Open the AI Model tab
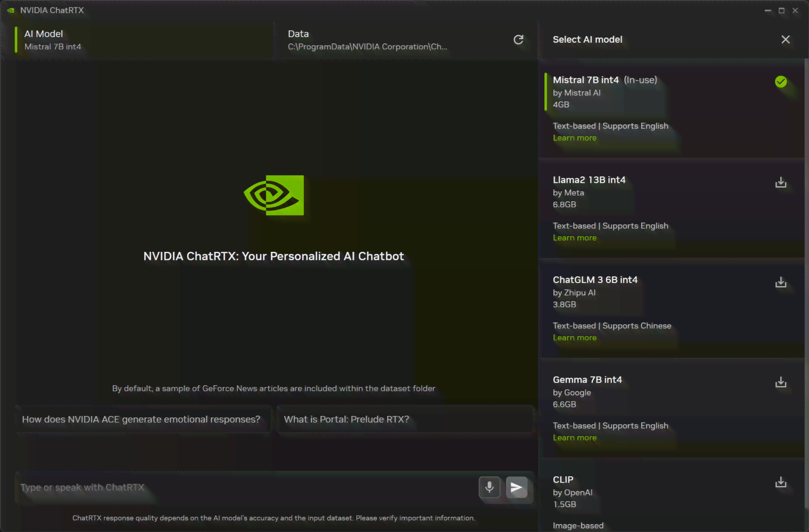Image resolution: width=809 pixels, height=532 pixels. [144, 40]
